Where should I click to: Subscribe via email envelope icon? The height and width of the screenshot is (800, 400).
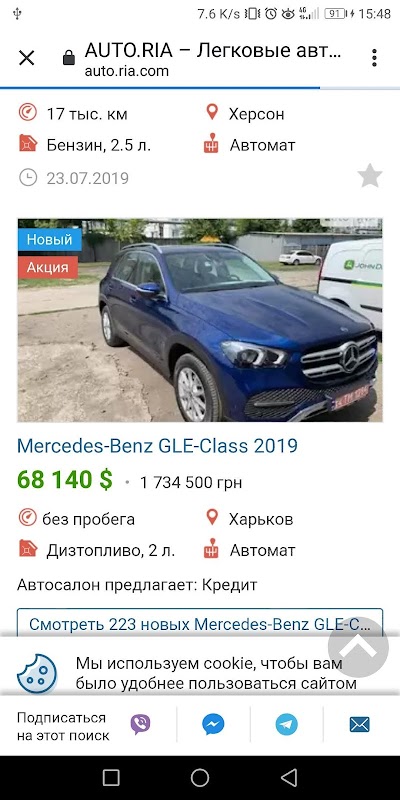(x=360, y=724)
